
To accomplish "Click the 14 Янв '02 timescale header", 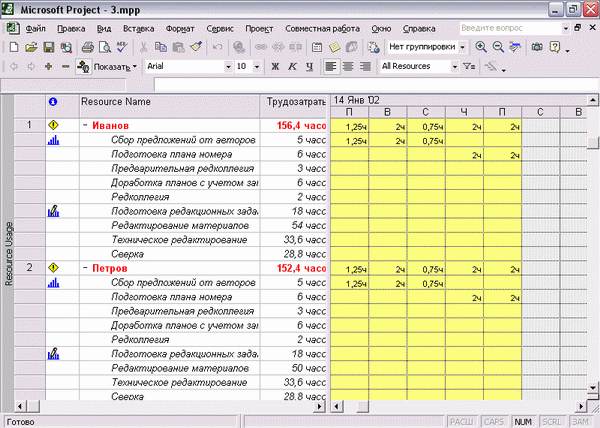I will [458, 100].
